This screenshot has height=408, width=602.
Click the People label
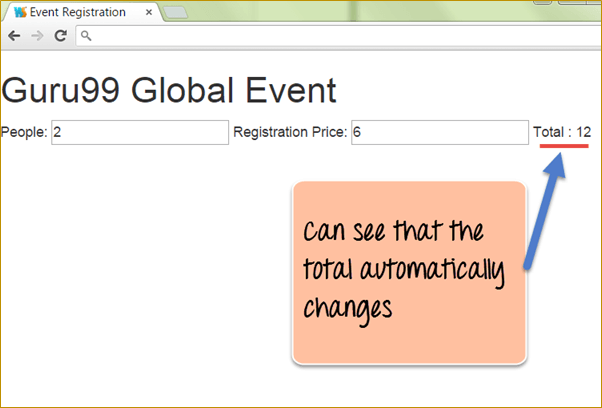tap(25, 132)
